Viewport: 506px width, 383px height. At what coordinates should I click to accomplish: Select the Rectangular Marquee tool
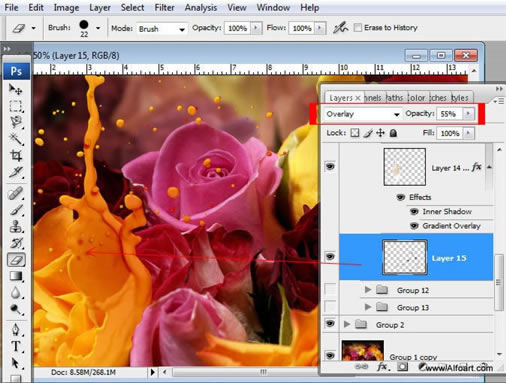(x=15, y=106)
